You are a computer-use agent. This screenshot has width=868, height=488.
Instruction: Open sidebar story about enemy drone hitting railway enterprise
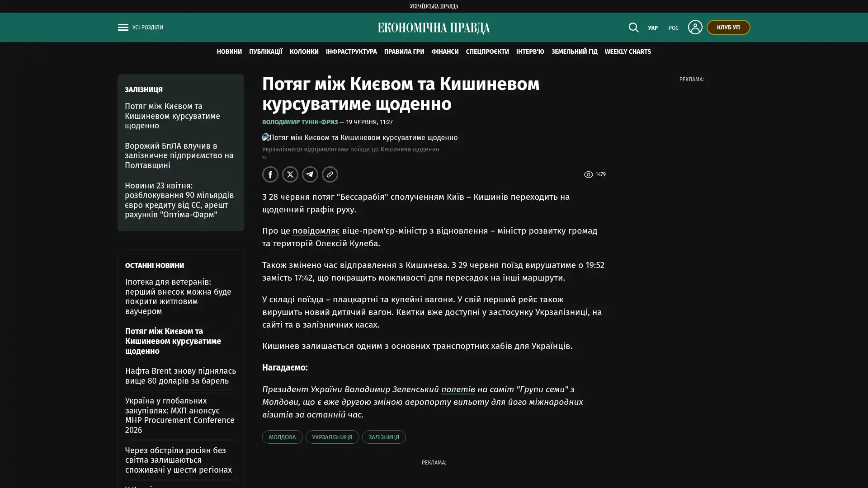coord(179,155)
